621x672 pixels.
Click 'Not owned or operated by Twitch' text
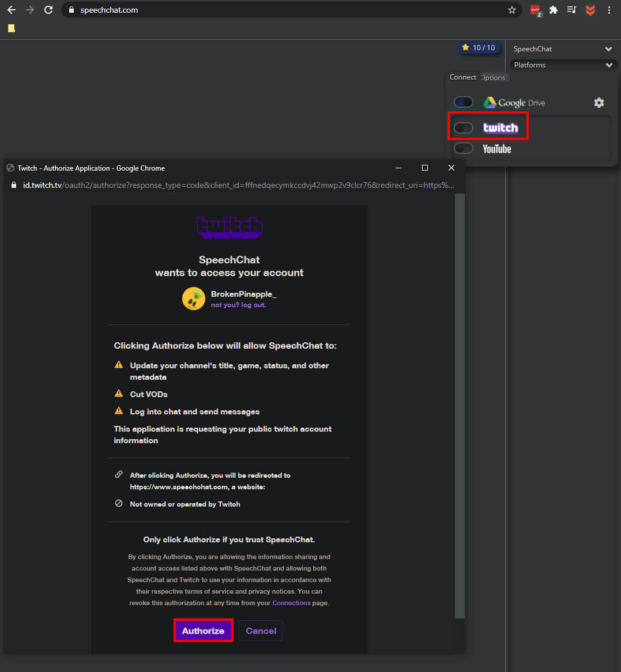point(185,504)
